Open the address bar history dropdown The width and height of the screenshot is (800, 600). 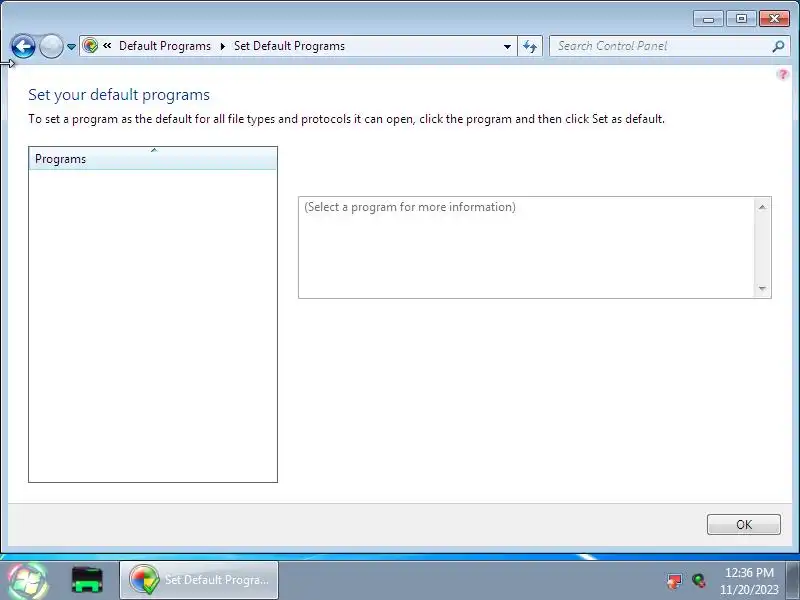[507, 46]
